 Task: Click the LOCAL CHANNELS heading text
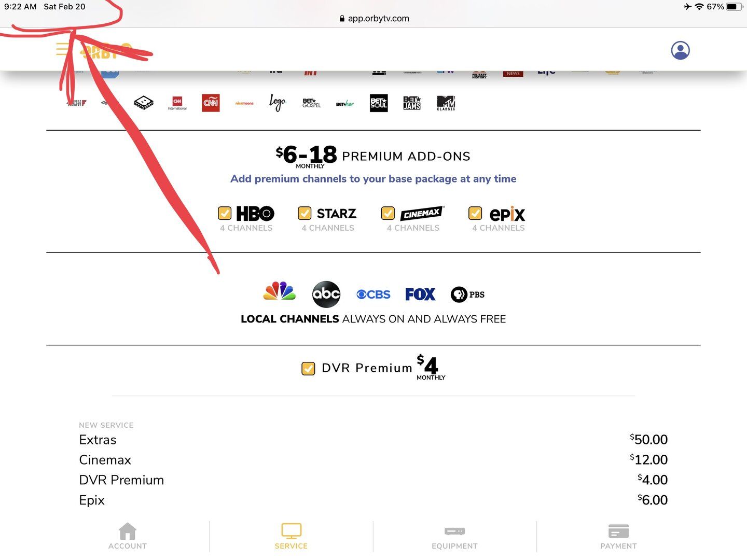290,319
